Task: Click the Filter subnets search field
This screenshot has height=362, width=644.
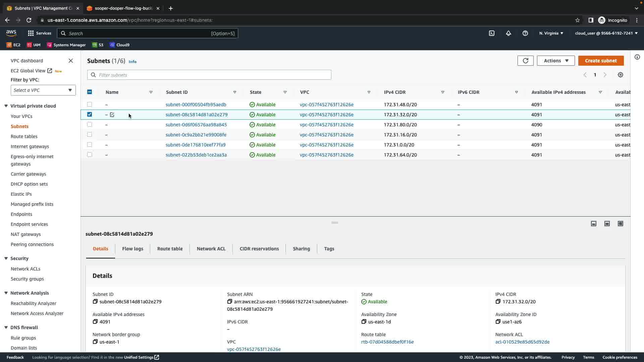Action: [209, 75]
